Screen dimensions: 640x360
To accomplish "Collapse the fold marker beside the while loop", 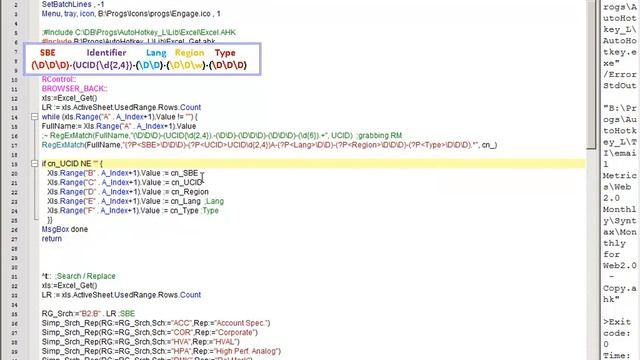I will 35,117.
